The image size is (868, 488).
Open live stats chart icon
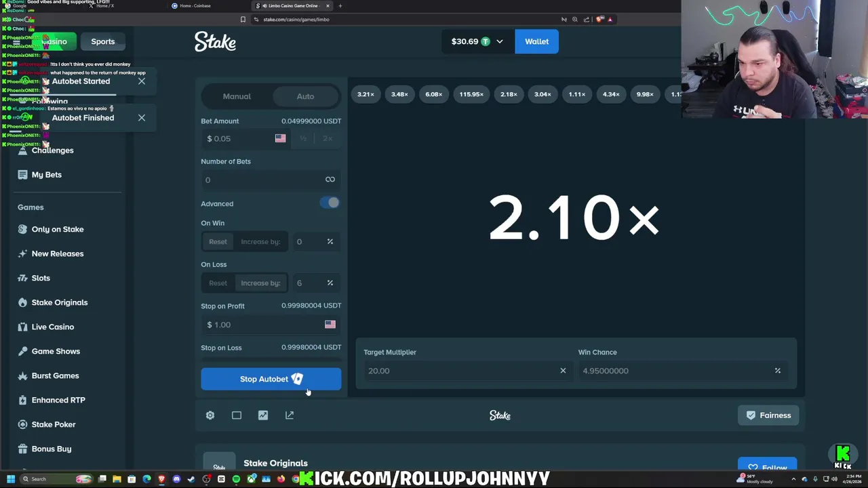(263, 415)
